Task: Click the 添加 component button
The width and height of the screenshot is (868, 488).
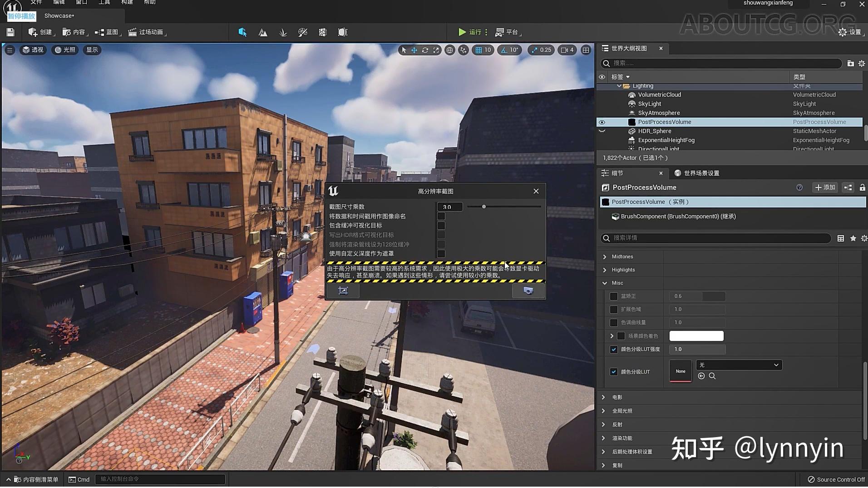Action: pos(825,187)
